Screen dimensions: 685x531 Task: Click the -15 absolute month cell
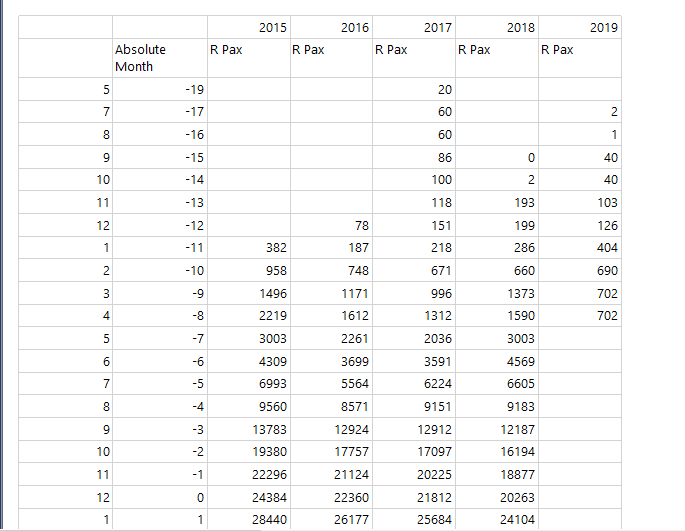point(159,157)
